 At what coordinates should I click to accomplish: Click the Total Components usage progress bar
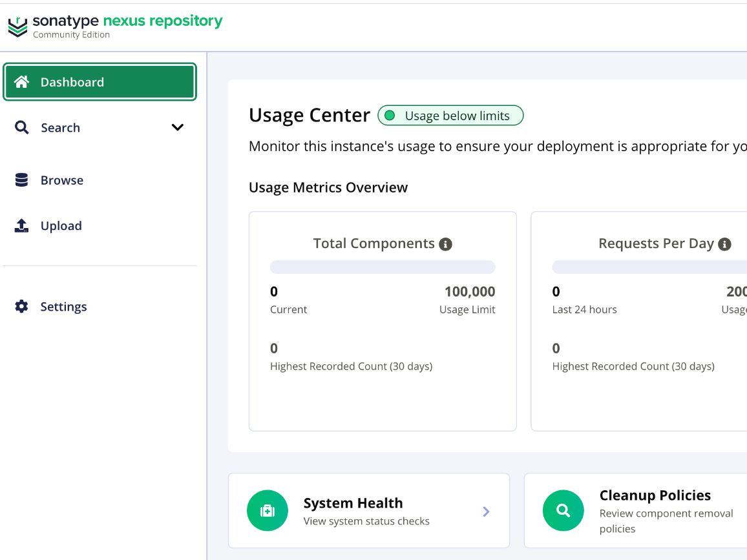pyautogui.click(x=383, y=267)
